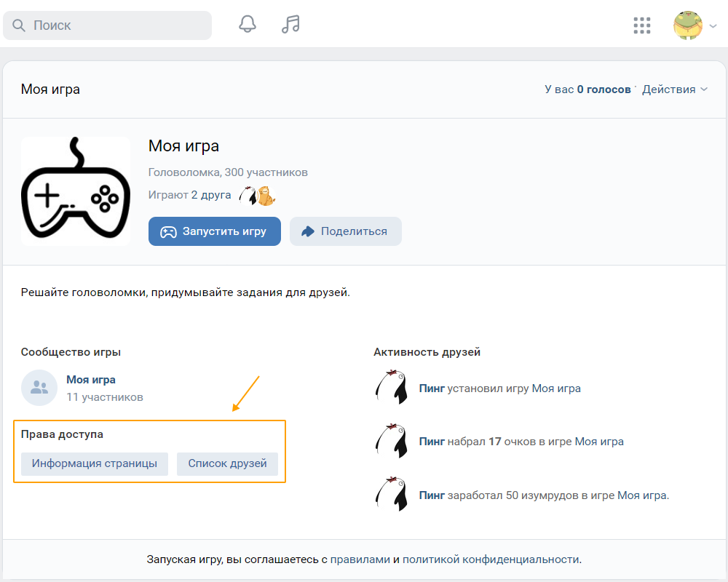Click the Поделиться share button
Viewport: 728px width, 582px height.
[345, 231]
